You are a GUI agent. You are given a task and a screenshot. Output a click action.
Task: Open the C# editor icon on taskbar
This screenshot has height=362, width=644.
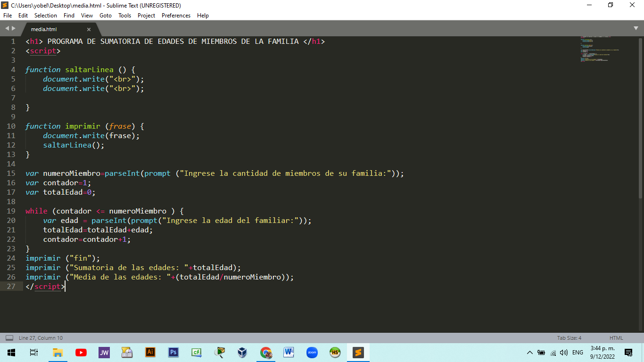[x=197, y=352]
